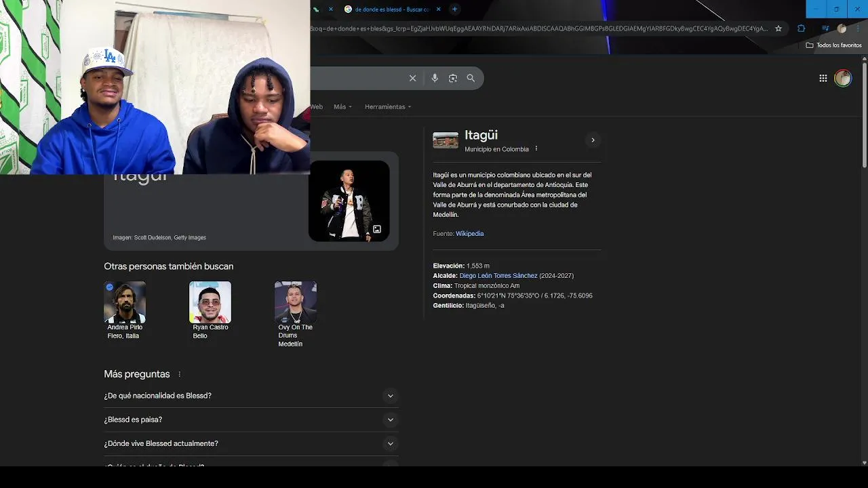868x488 pixels.
Task: Expand '¿De qué nacionalidad es Blessd?'
Action: click(x=251, y=396)
